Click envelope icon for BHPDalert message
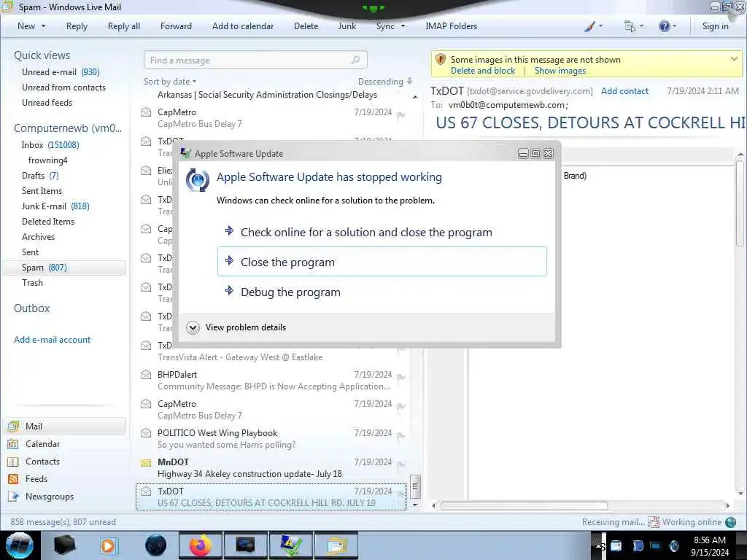 tap(146, 375)
